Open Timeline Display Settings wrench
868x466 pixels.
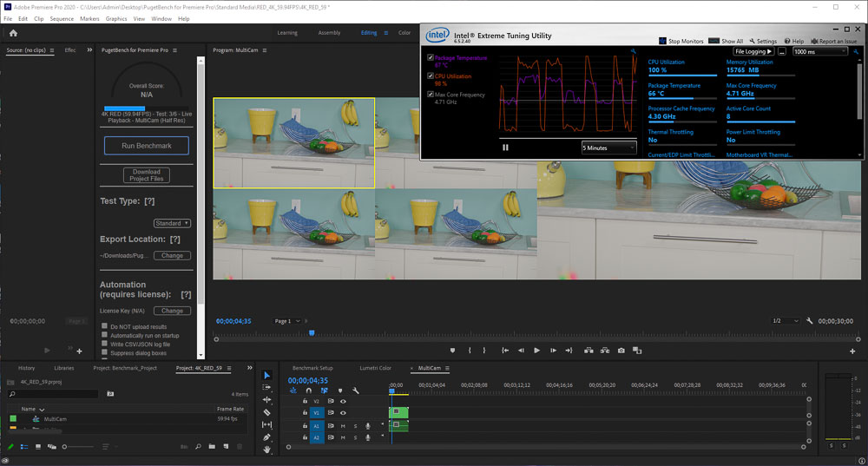coord(355,391)
